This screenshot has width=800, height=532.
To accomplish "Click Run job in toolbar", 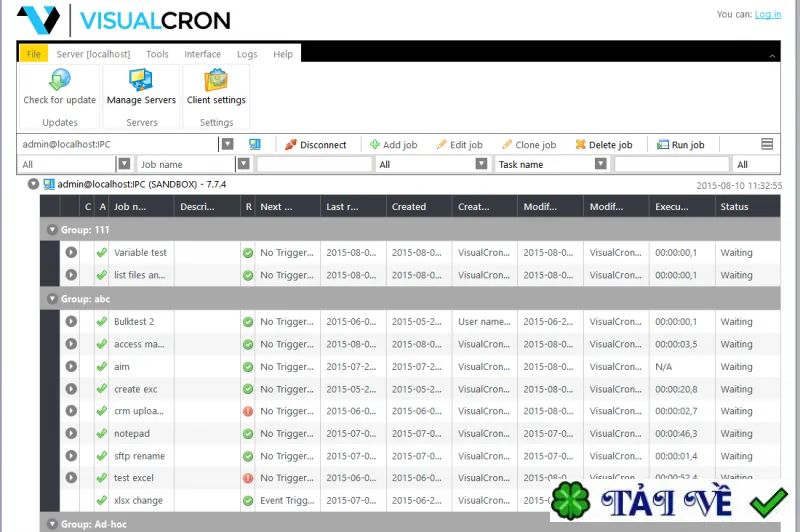I will [x=681, y=145].
